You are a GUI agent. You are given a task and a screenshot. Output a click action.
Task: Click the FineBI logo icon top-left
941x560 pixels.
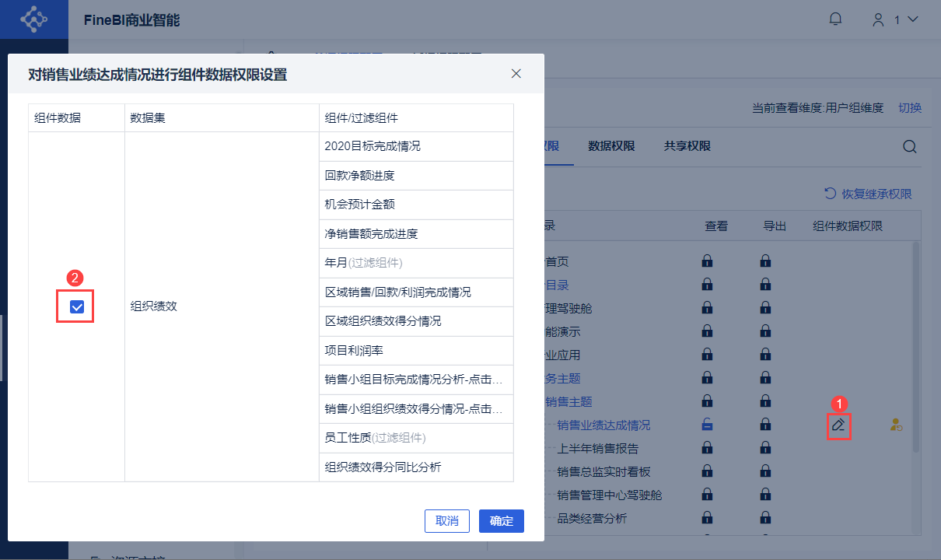(x=33, y=18)
